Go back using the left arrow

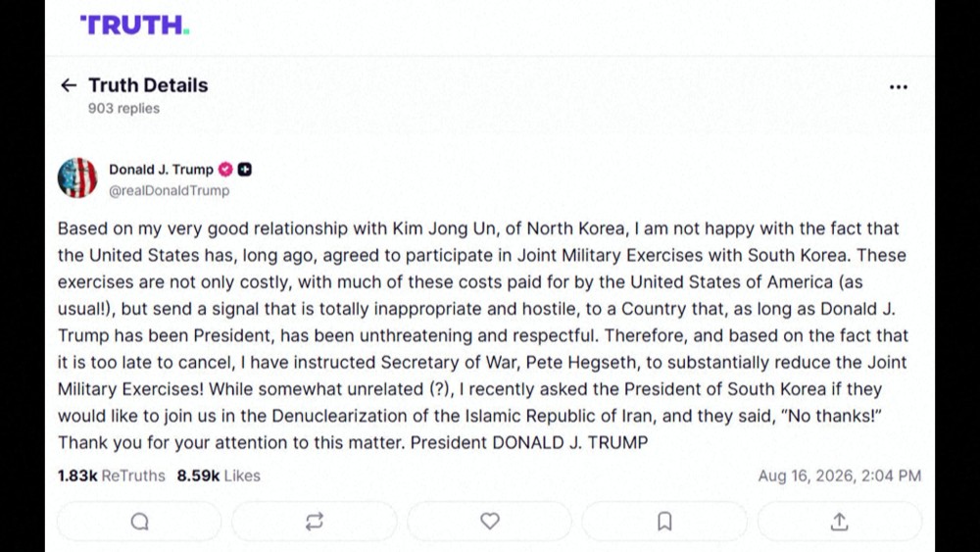click(x=69, y=85)
